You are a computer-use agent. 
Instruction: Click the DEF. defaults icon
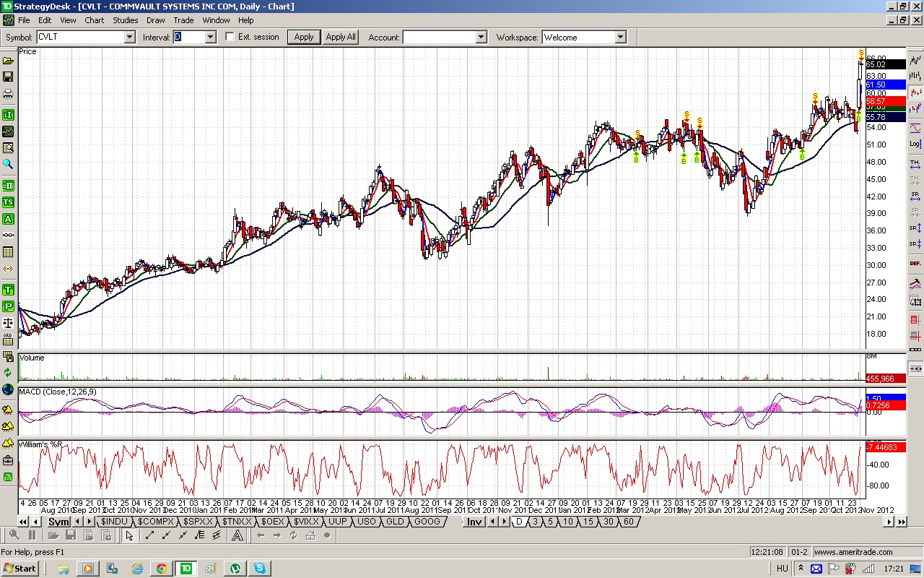click(x=915, y=263)
